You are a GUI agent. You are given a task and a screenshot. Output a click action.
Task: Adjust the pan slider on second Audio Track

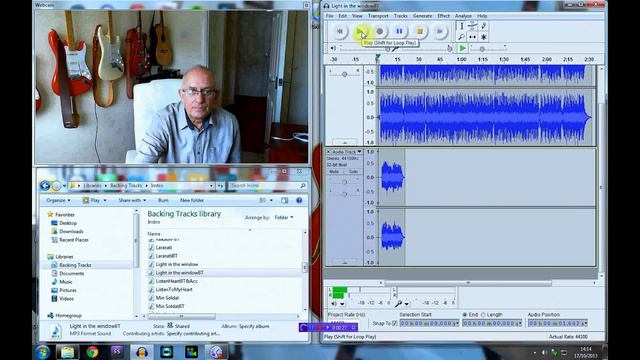point(344,194)
